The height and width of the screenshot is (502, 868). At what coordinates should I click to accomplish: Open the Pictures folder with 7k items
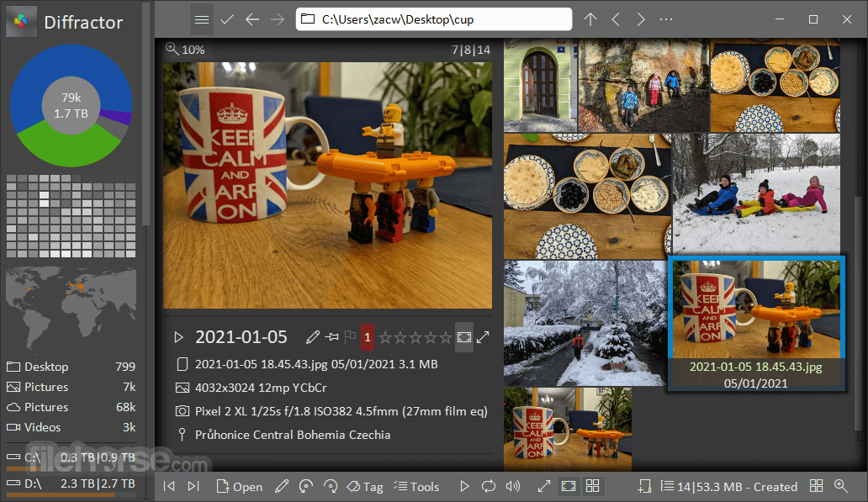coord(71,387)
